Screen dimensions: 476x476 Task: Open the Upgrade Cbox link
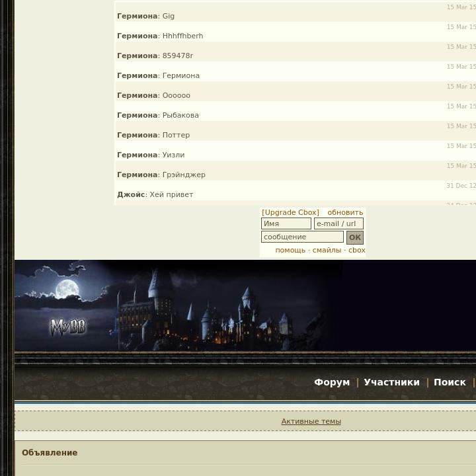coord(290,212)
